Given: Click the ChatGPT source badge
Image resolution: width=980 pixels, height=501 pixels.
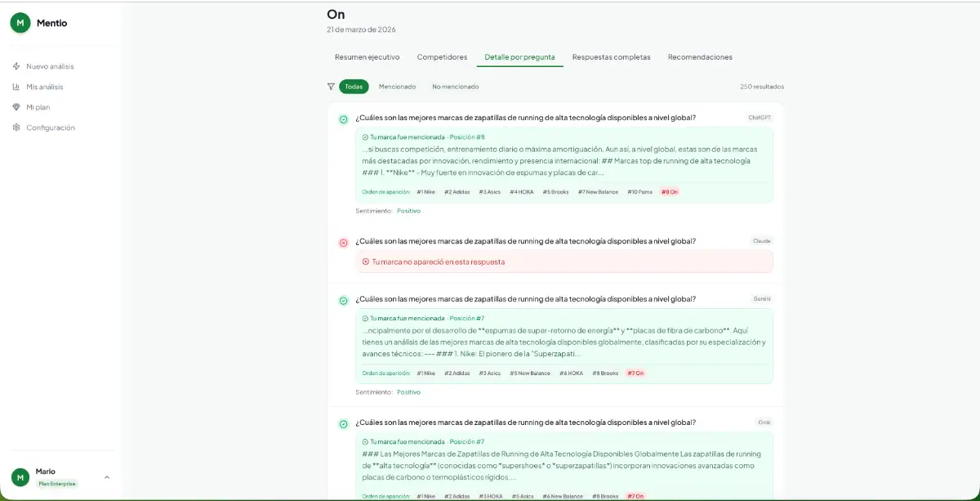Looking at the screenshot, I should pos(759,118).
